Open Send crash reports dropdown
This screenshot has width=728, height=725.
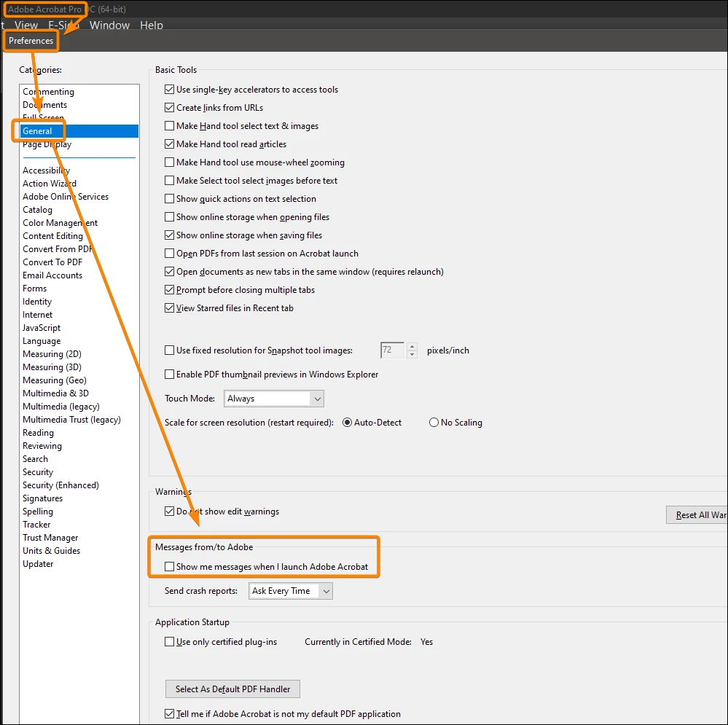[x=291, y=591]
